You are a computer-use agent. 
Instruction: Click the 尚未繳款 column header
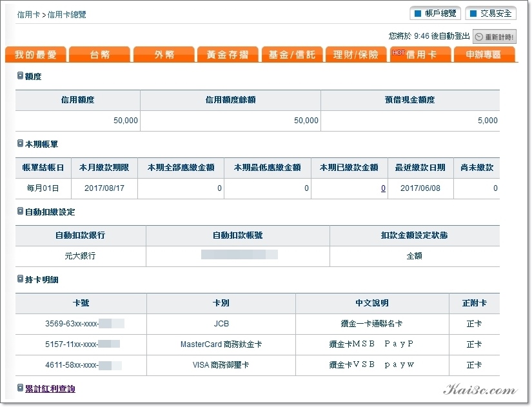tap(477, 168)
